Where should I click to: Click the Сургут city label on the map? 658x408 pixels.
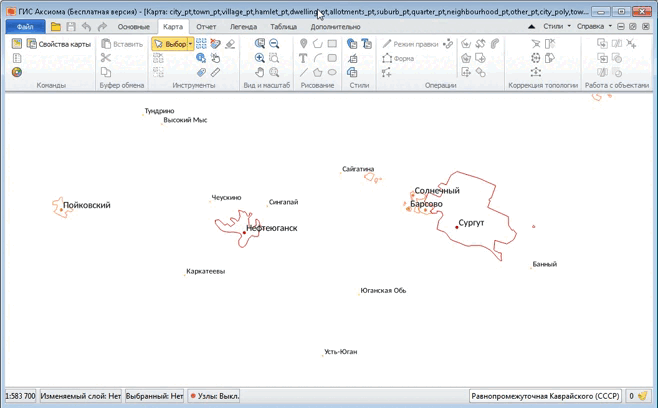(x=471, y=223)
